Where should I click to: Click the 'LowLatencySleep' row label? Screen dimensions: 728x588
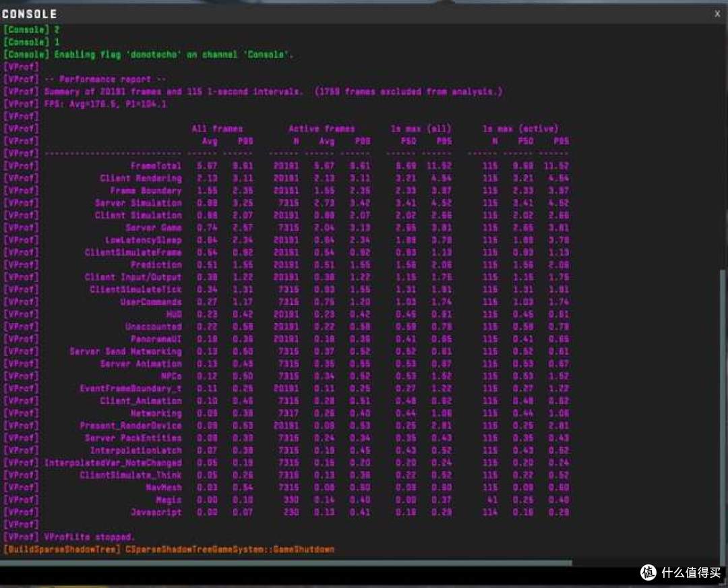(144, 240)
